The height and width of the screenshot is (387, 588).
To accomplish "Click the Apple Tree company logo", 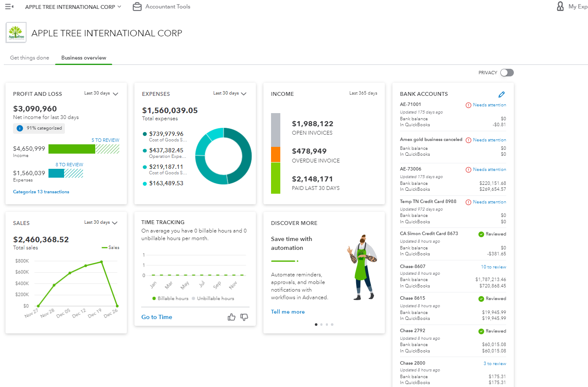I will [x=16, y=33].
